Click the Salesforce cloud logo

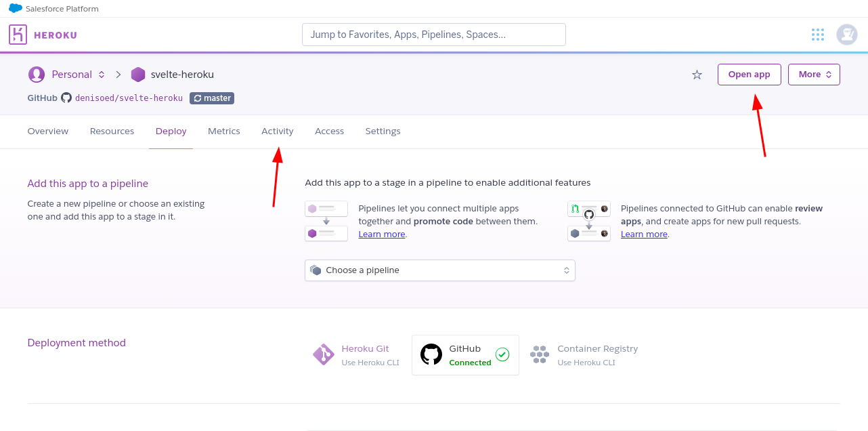tap(15, 9)
